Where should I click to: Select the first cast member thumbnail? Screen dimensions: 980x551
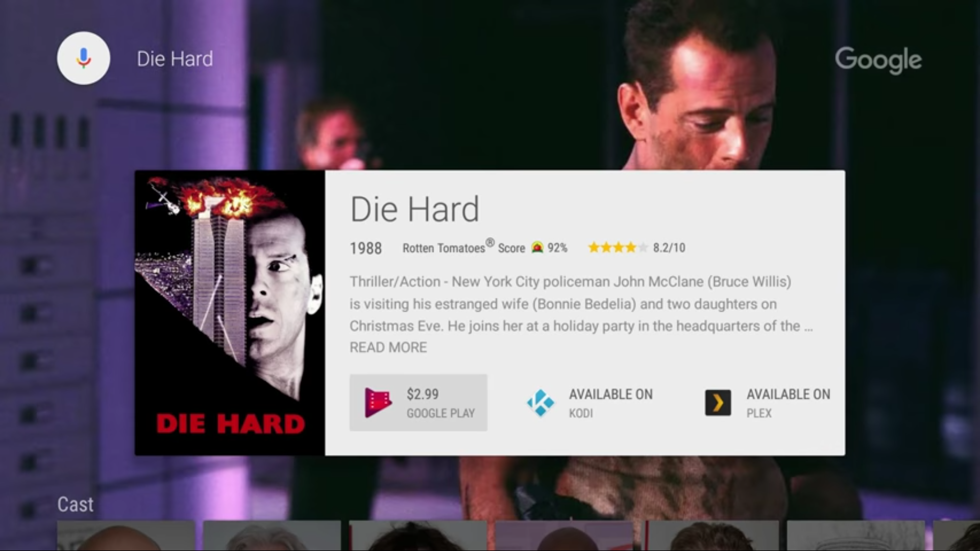pos(126,536)
